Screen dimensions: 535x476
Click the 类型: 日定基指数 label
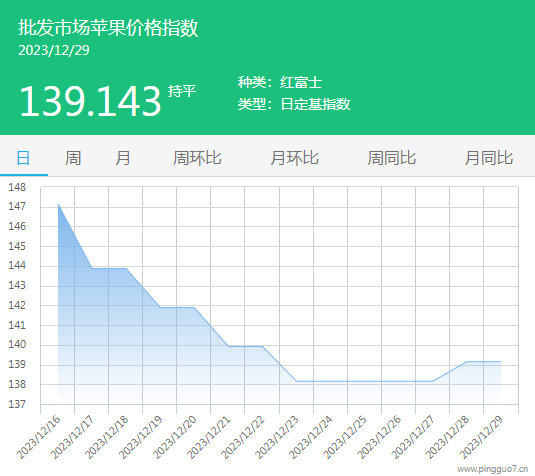294,104
